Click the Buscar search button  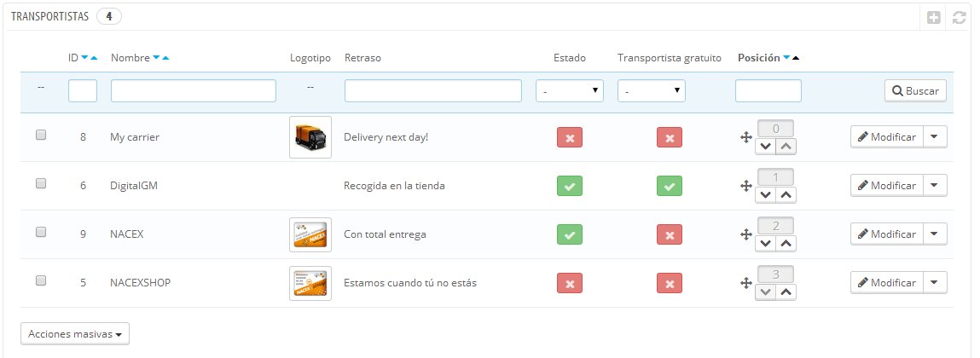(916, 90)
